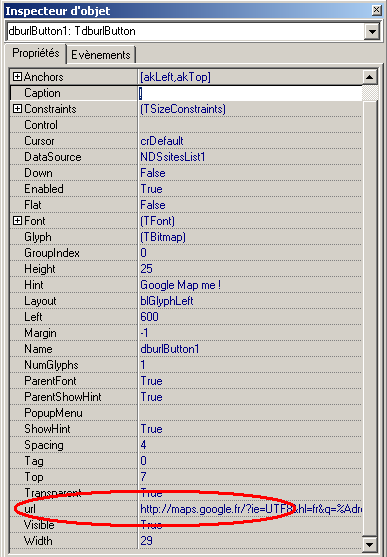
Task: Select the Control property row
Action: [x=186, y=125]
